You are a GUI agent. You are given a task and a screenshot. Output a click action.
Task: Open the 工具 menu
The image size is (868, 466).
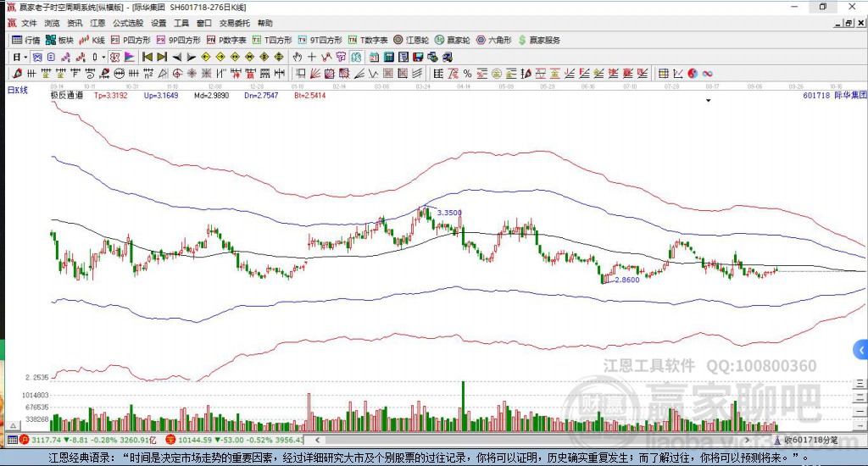tap(181, 23)
